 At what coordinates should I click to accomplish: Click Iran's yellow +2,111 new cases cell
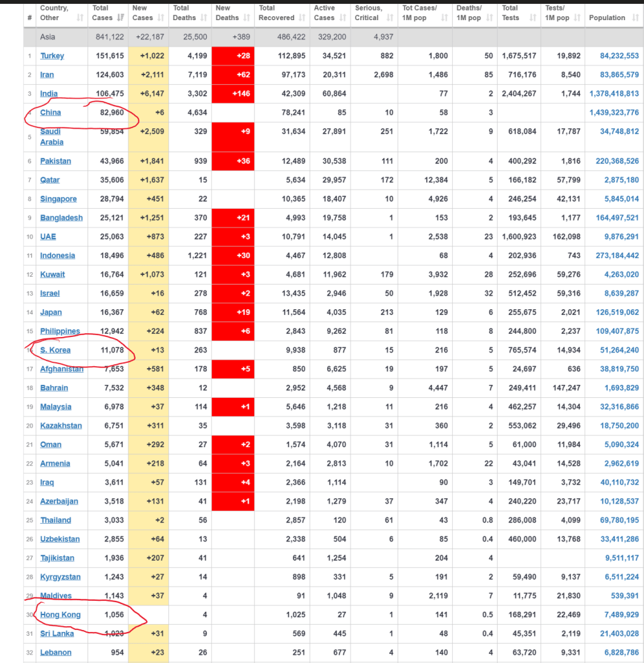(x=148, y=75)
